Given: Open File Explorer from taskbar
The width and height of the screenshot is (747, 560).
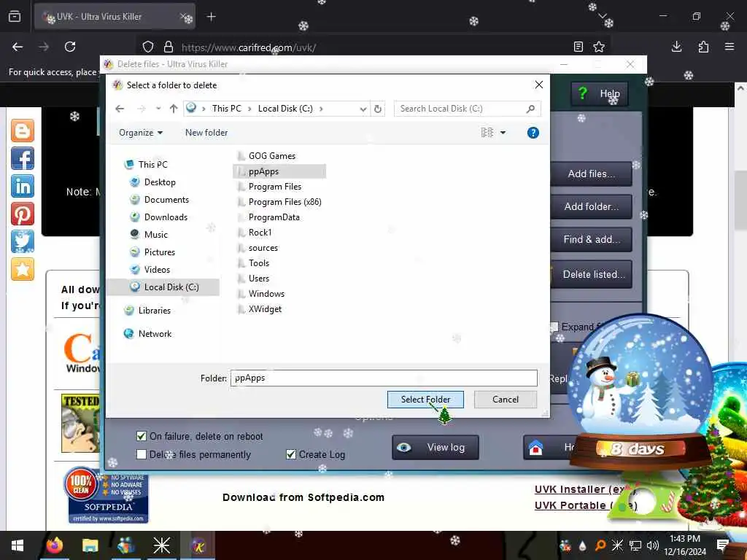Looking at the screenshot, I should pyautogui.click(x=90, y=545).
